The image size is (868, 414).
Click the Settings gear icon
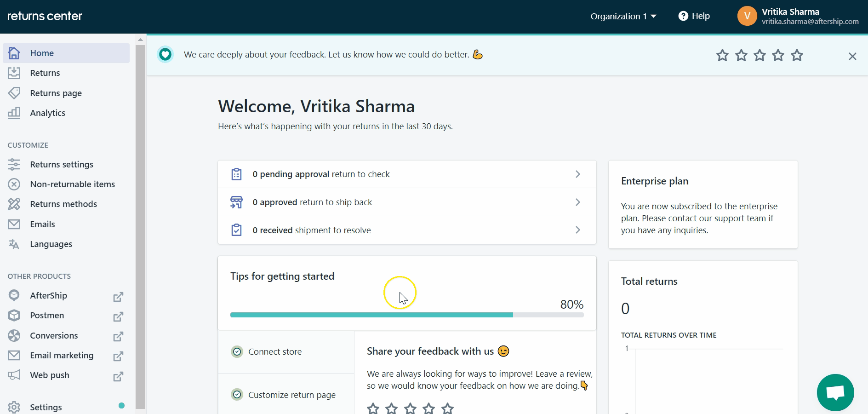coord(14,407)
